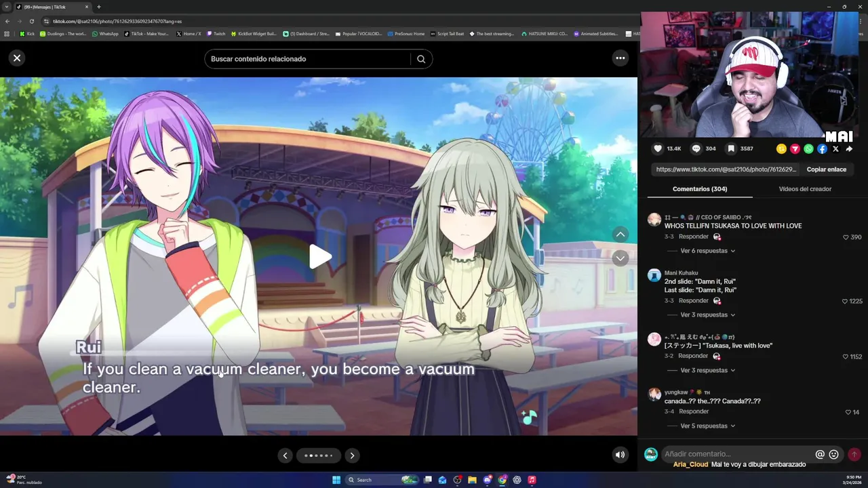The width and height of the screenshot is (868, 488).
Task: Expand Ver 6 respuestas
Action: 708,251
